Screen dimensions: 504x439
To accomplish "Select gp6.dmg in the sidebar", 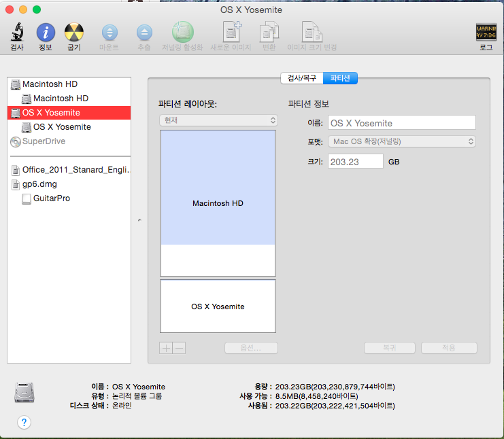I will pyautogui.click(x=69, y=184).
